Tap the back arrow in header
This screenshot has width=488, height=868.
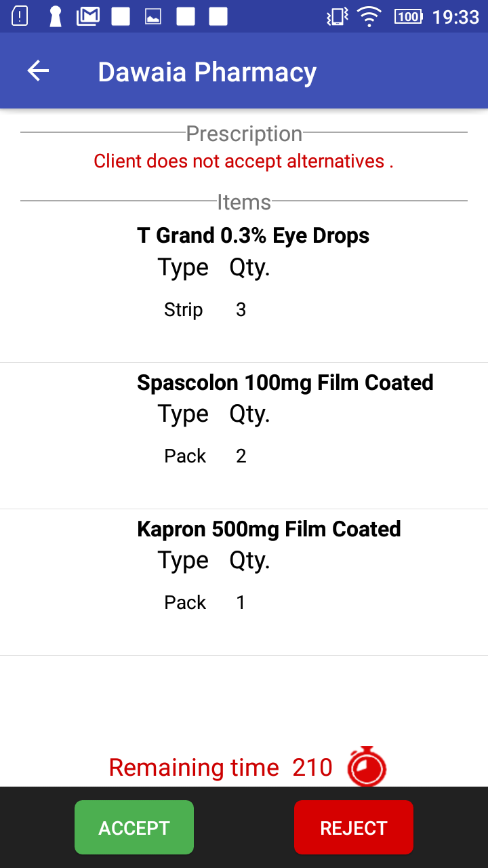click(38, 71)
